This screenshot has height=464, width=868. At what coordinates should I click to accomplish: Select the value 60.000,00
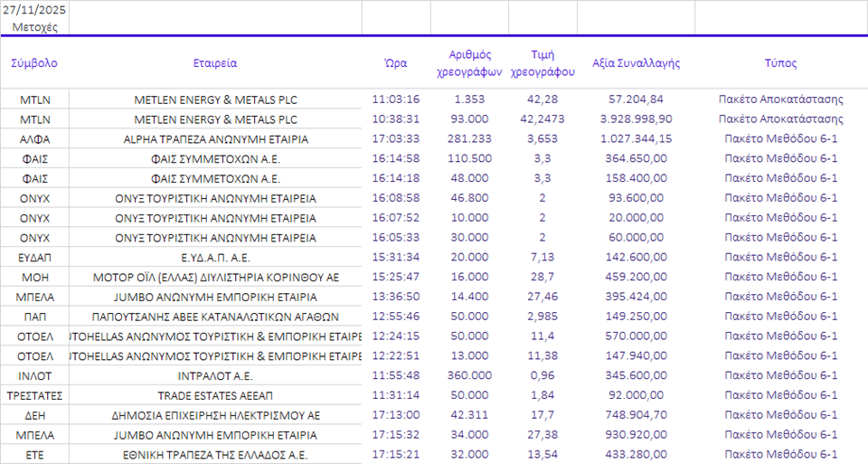point(636,238)
